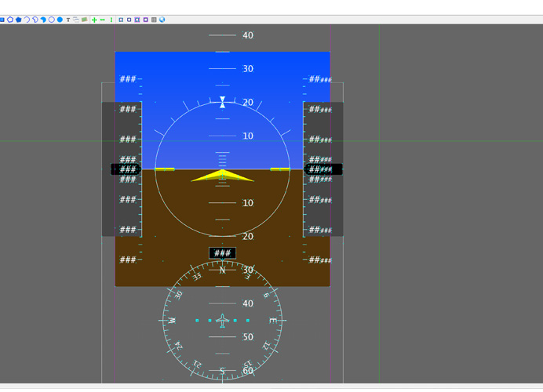Click the green horizontal line icon
543x392 pixels.
click(103, 20)
